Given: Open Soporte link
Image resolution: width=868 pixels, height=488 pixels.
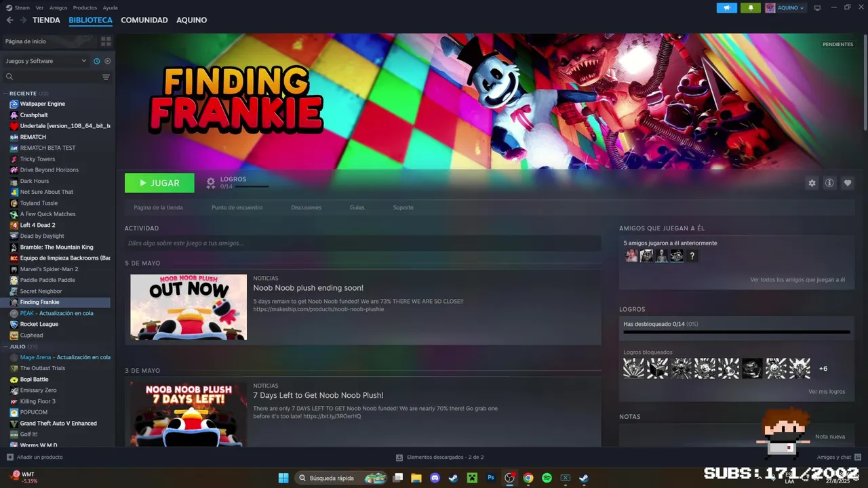Looking at the screenshot, I should 403,207.
